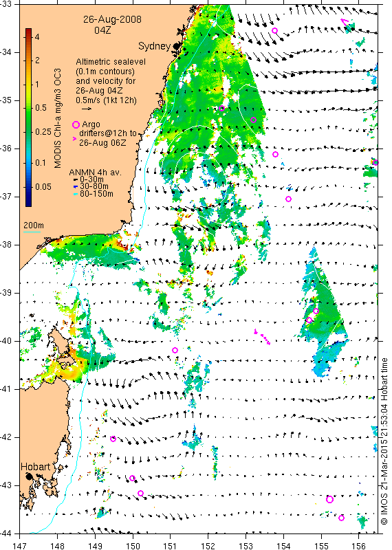Click the '26-Aug 06Z' legend text

[102, 143]
